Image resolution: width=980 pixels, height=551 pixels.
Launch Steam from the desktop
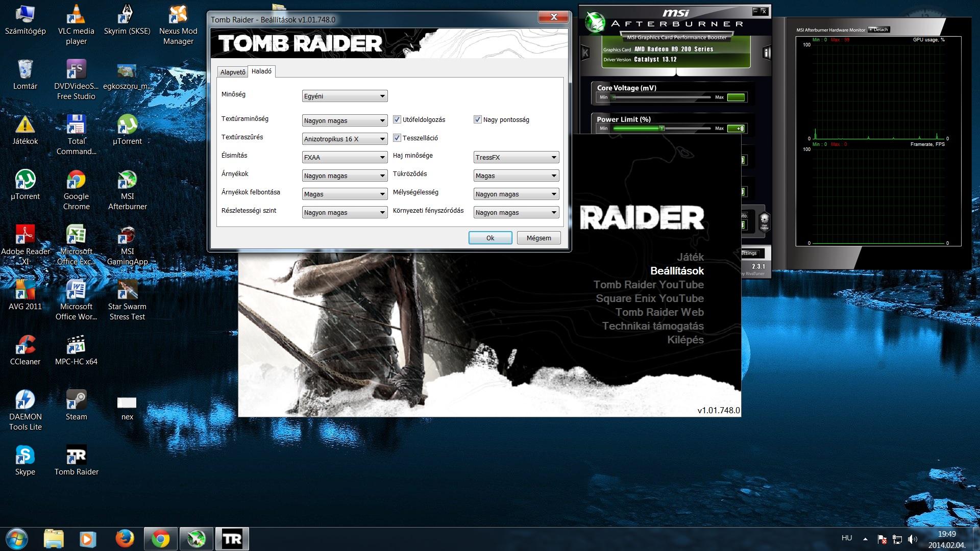[x=76, y=406]
